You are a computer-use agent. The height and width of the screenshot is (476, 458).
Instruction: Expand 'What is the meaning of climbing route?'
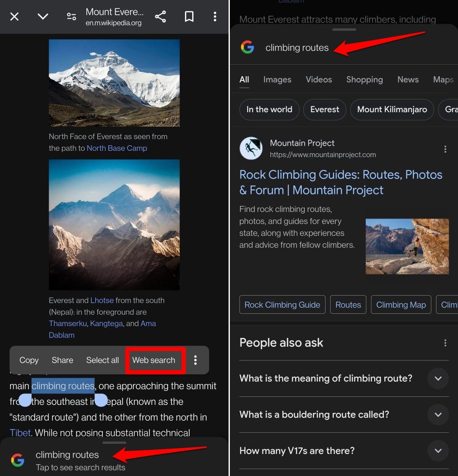[344, 379]
